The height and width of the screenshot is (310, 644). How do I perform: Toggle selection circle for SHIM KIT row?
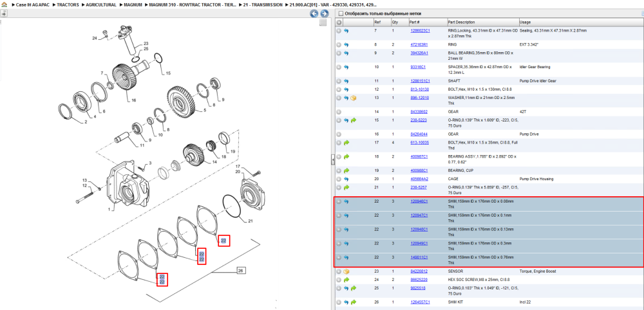click(x=339, y=302)
